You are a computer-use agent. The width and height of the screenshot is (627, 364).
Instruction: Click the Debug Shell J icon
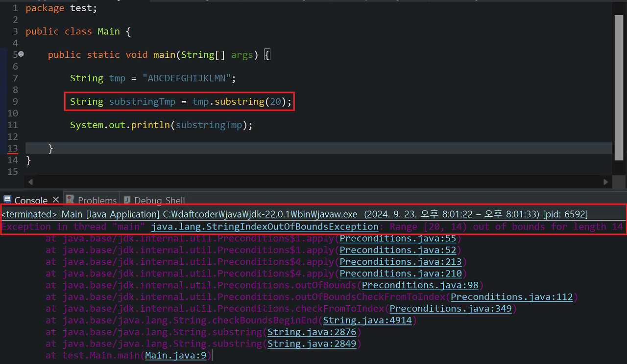click(127, 200)
